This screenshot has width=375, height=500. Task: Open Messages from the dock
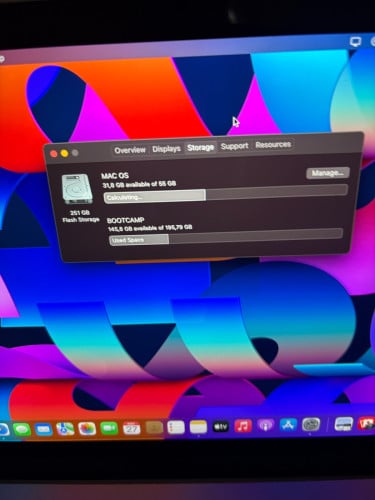(x=22, y=429)
